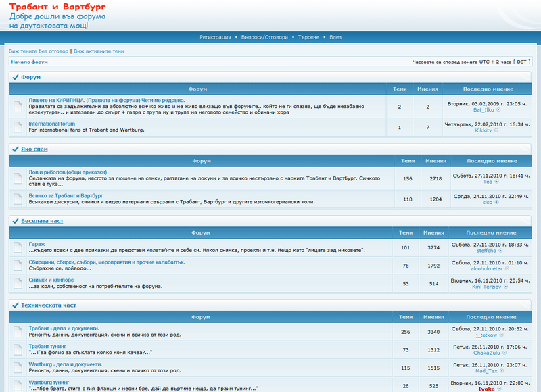This screenshot has width=541, height=392.
Task: View latest post icon next to Mad_Tax
Action: pos(502,371)
